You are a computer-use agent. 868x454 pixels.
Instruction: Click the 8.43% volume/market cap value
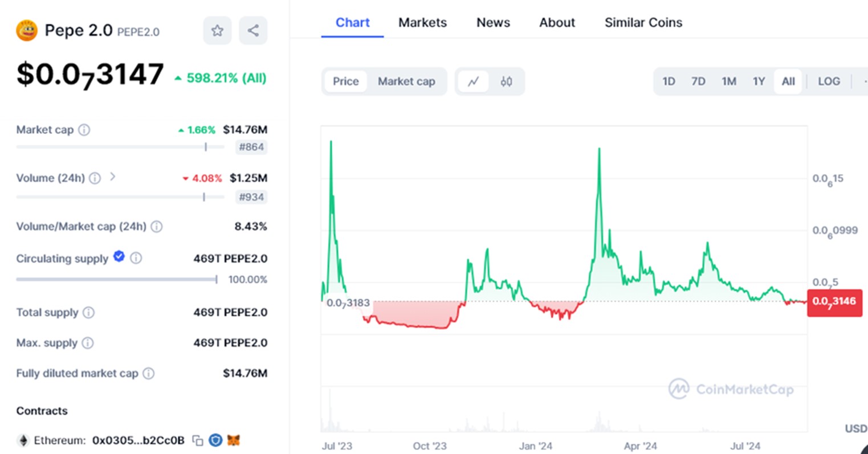pyautogui.click(x=251, y=227)
